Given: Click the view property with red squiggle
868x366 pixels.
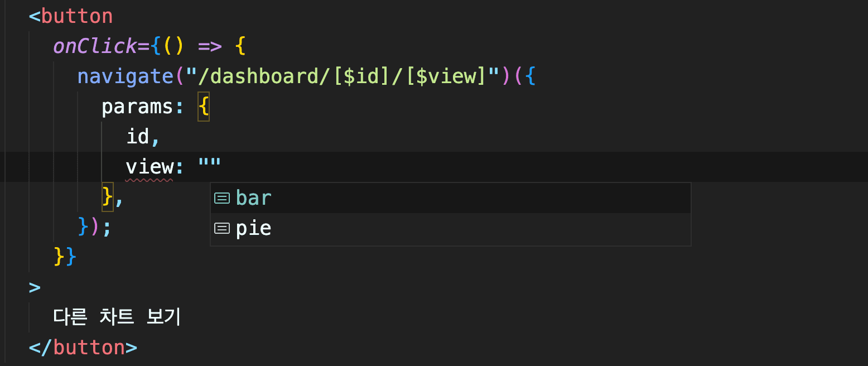Looking at the screenshot, I should point(150,166).
